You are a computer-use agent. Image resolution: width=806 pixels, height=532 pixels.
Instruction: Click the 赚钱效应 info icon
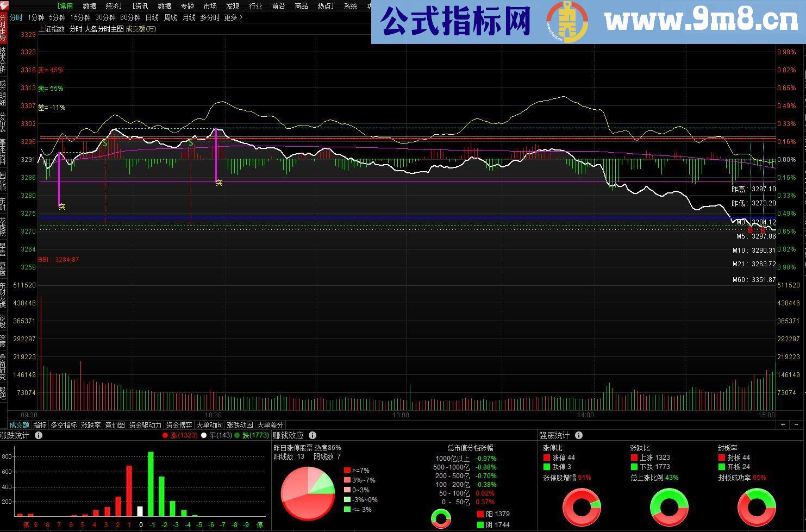pos(313,435)
